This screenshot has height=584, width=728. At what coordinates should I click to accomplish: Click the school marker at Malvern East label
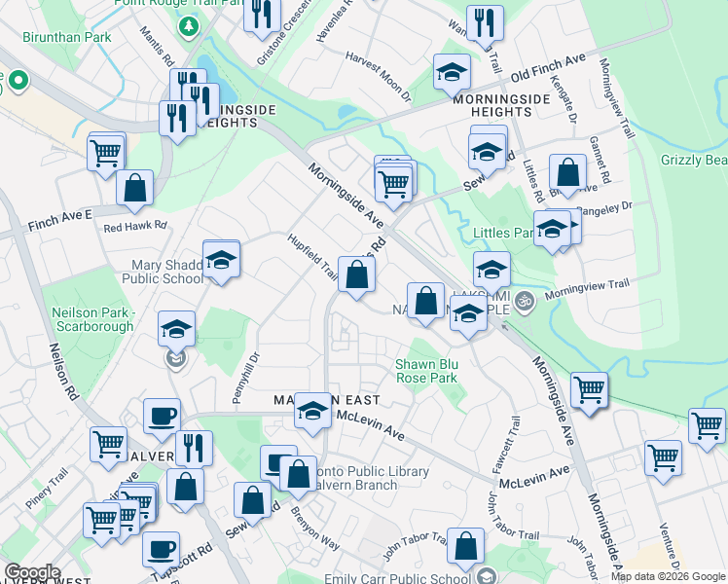tap(313, 412)
